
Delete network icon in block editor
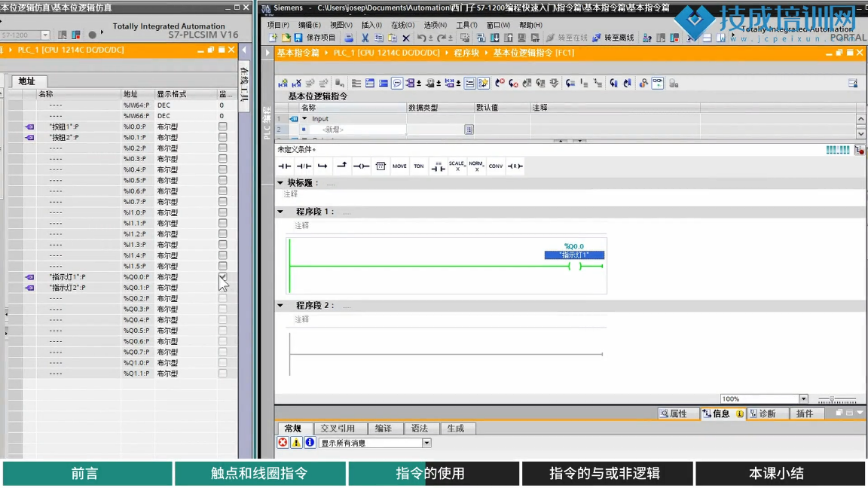coord(296,83)
